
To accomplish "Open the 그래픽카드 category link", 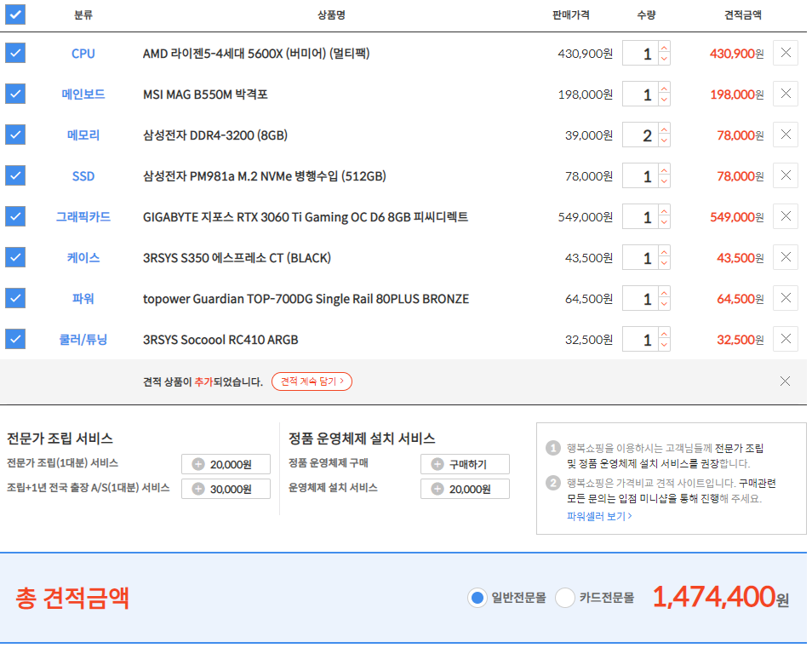I will click(x=83, y=217).
